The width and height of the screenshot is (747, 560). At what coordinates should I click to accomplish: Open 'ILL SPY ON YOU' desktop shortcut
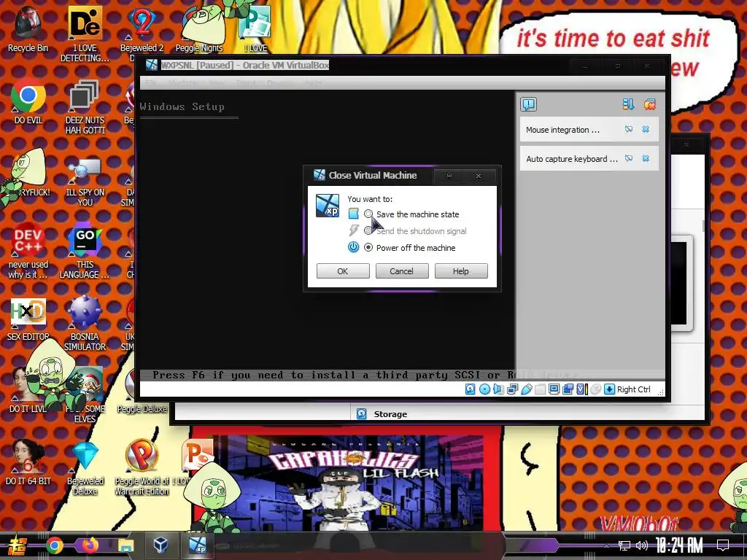pyautogui.click(x=85, y=182)
